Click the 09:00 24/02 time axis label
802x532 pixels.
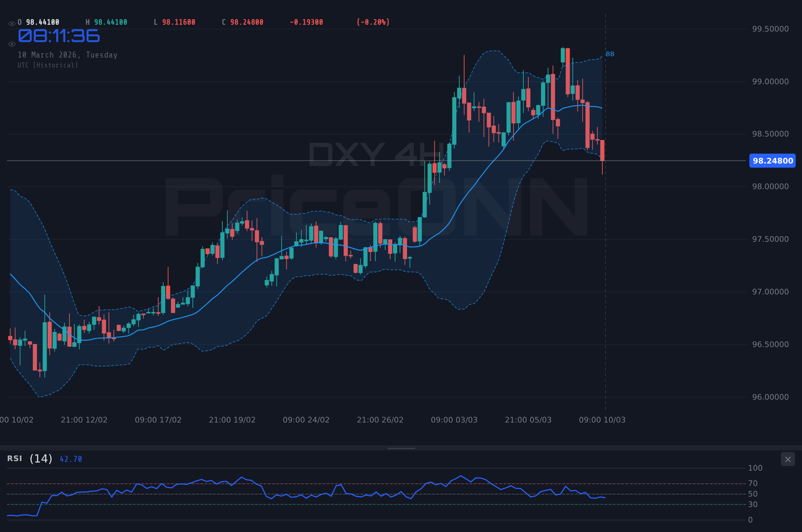coord(306,420)
